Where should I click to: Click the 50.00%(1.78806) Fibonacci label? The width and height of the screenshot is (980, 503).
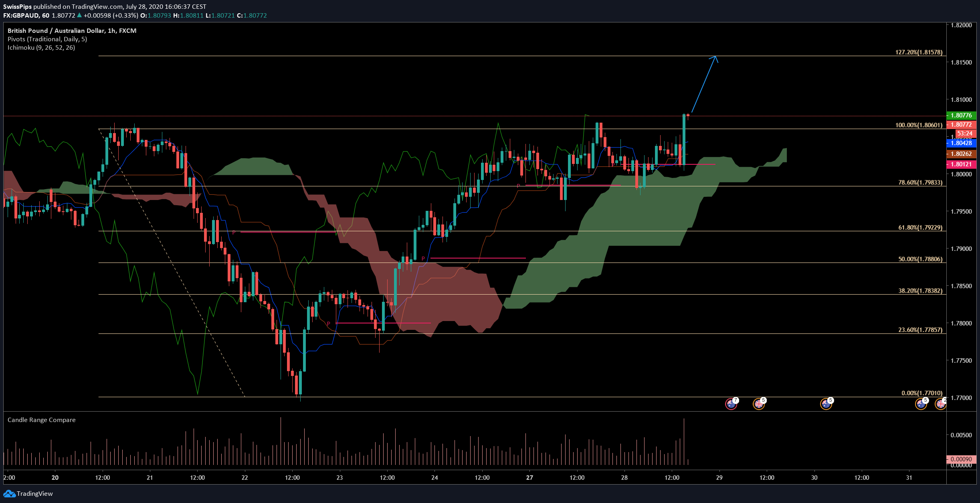(x=920, y=259)
